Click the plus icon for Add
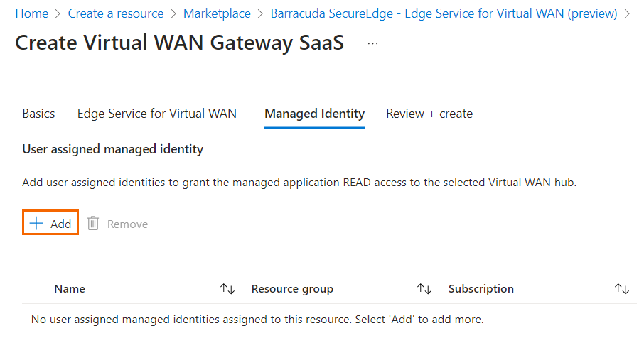Viewport: 644px width, 343px height. tap(36, 224)
